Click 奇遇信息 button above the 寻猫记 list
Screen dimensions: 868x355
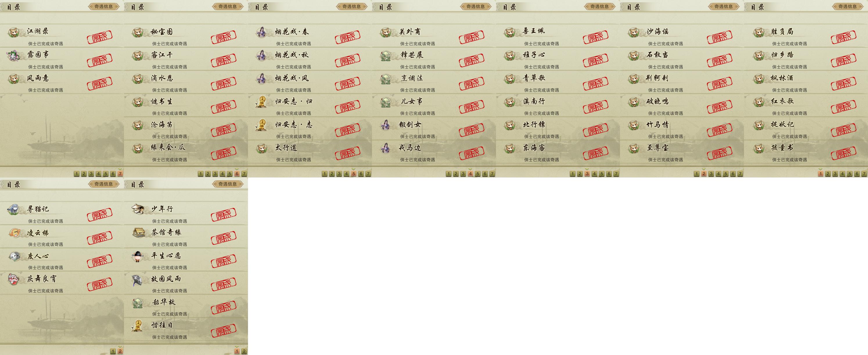pyautogui.click(x=103, y=184)
